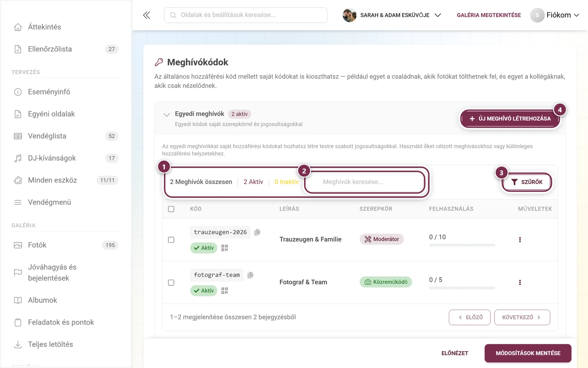The image size is (588, 368).
Task: Open Feladatok és pontok in the sidebar
Action: 66,323
